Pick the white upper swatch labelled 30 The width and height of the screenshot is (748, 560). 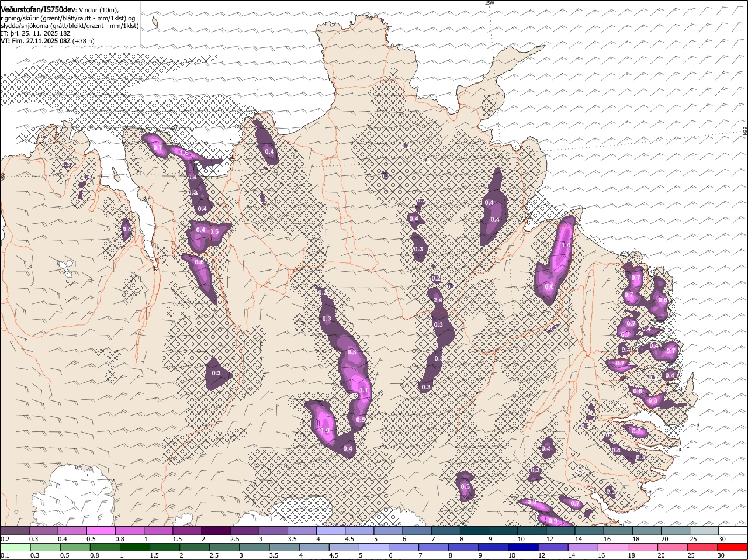pyautogui.click(x=733, y=531)
